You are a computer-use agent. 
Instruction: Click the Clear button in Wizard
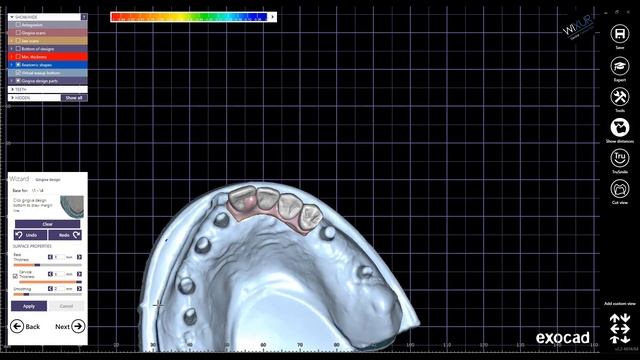pyautogui.click(x=47, y=224)
